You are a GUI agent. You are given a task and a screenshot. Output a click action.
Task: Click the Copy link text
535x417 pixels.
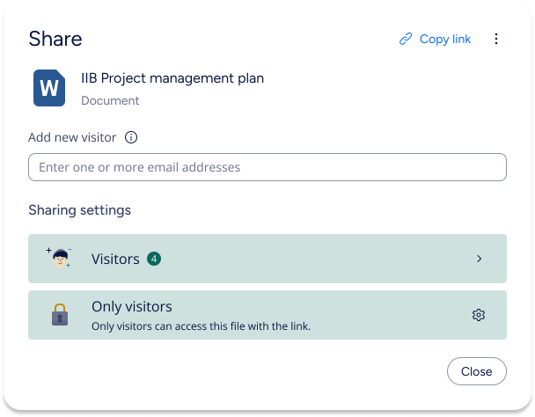(445, 39)
